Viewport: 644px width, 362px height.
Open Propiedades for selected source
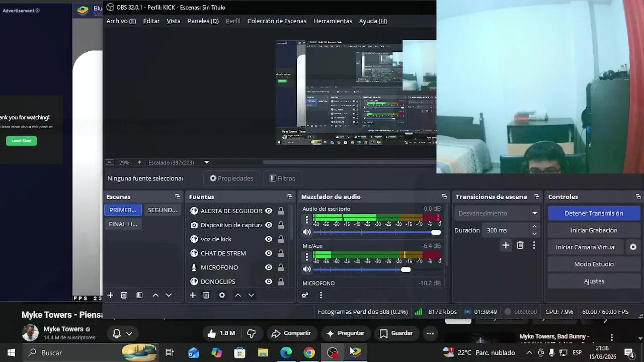tap(231, 178)
